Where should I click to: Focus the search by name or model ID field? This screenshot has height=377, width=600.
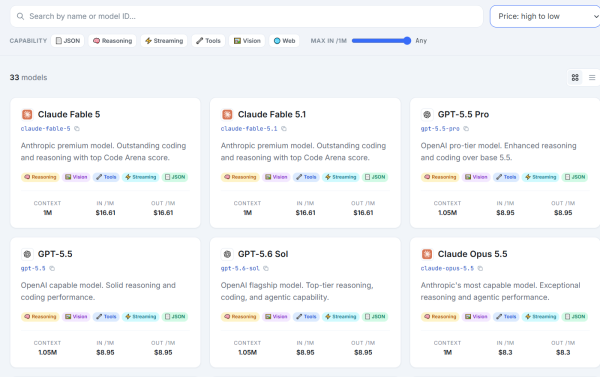point(247,16)
